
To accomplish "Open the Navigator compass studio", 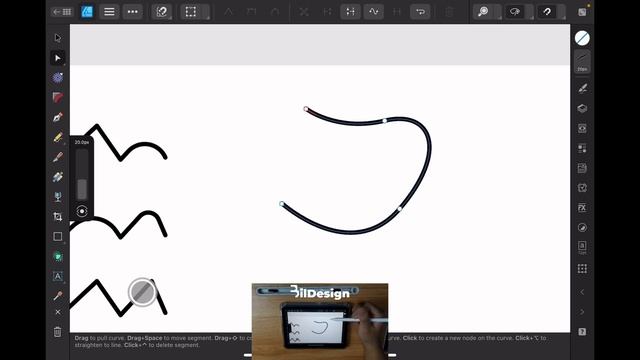I will tap(582, 228).
